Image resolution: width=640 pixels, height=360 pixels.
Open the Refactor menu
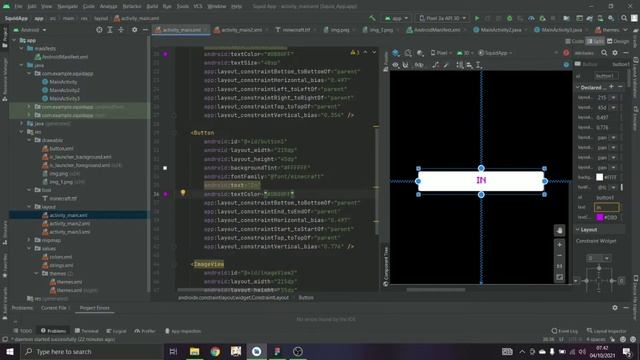(x=132, y=6)
